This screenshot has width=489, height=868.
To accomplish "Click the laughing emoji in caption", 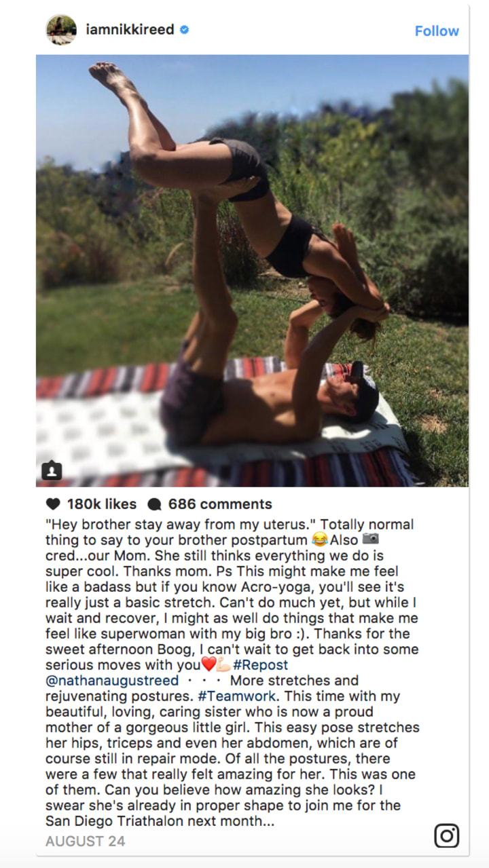I will (x=319, y=540).
